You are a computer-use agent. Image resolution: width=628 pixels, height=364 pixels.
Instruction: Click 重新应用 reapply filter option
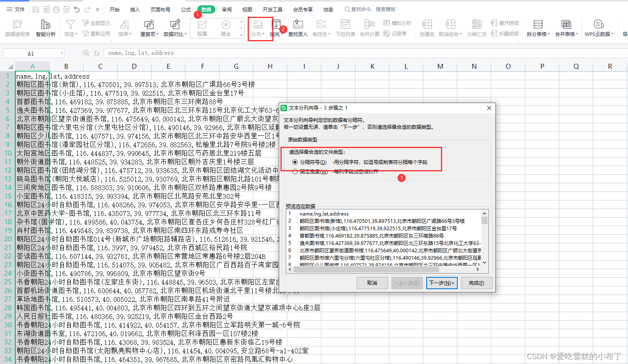96,34
